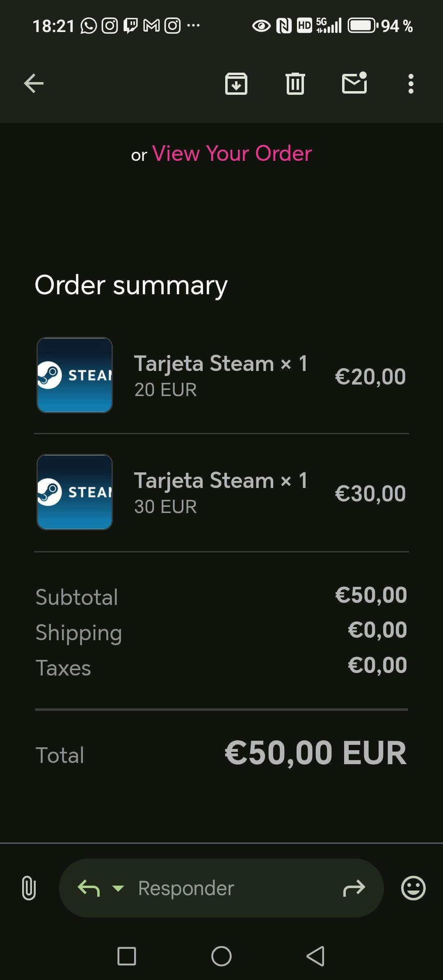443x980 pixels.
Task: Forward the email with arrow icon
Action: pyautogui.click(x=354, y=888)
